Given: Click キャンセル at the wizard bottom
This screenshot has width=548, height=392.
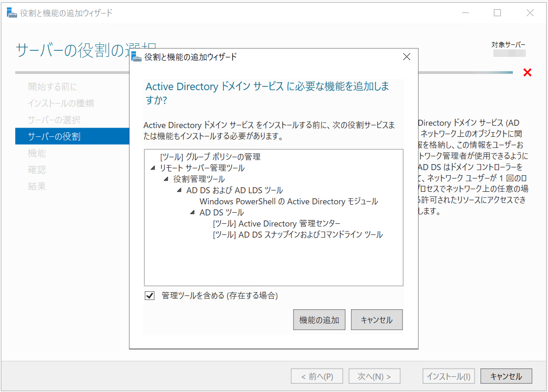Looking at the screenshot, I should tap(506, 376).
